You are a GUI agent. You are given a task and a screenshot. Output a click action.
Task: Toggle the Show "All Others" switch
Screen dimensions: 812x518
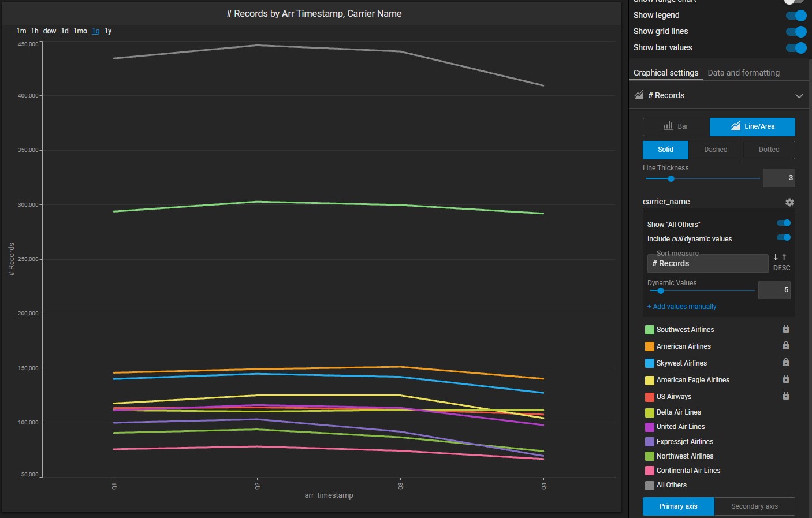pyautogui.click(x=784, y=223)
